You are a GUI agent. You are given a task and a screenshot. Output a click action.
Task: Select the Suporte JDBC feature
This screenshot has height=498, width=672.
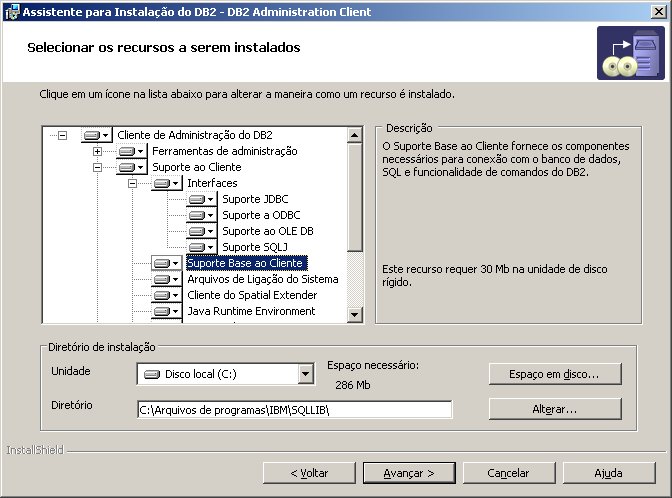255,199
